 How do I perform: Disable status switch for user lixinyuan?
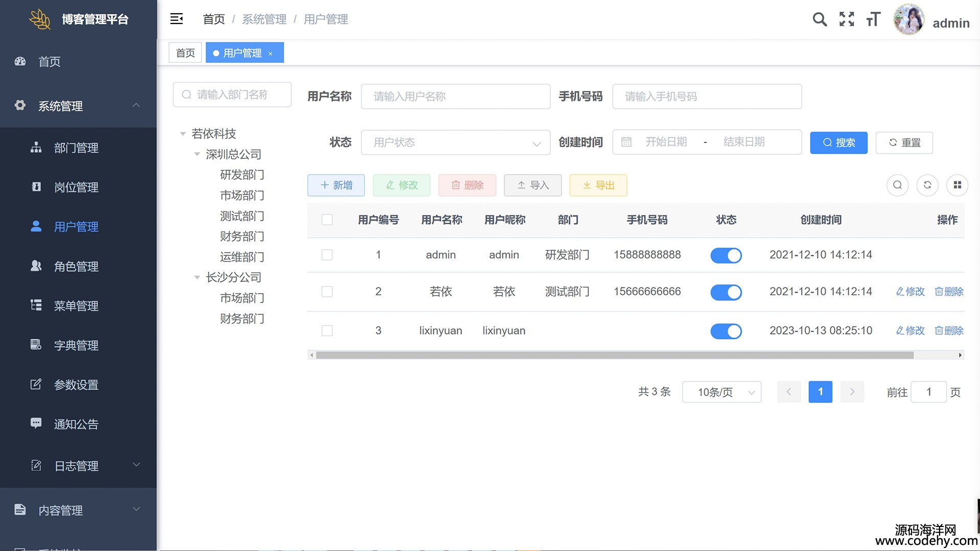pyautogui.click(x=726, y=331)
